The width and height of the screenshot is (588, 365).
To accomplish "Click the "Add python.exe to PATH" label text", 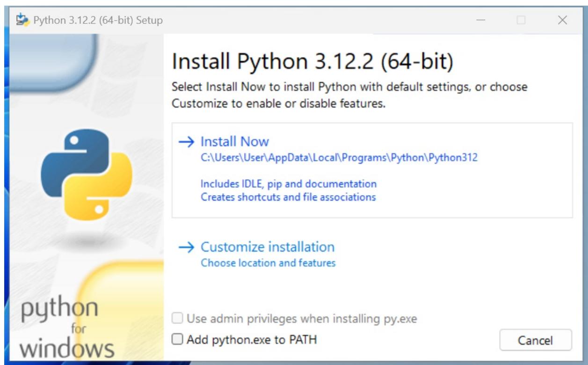I will pos(252,340).
